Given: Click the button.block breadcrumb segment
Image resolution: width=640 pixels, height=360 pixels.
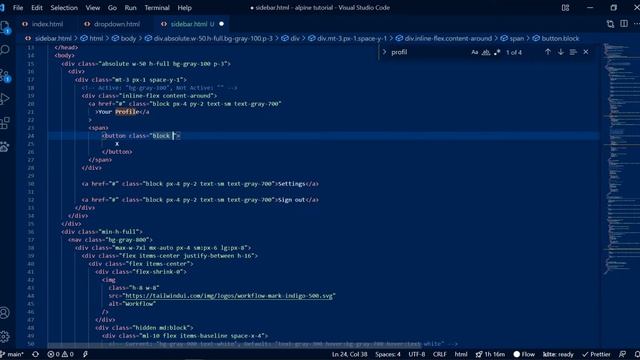Looking at the screenshot, I should point(560,38).
